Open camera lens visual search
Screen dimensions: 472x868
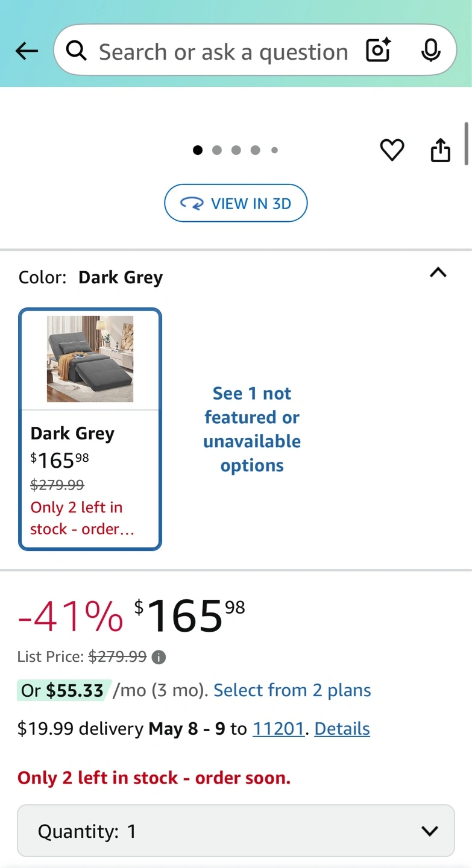(x=379, y=51)
